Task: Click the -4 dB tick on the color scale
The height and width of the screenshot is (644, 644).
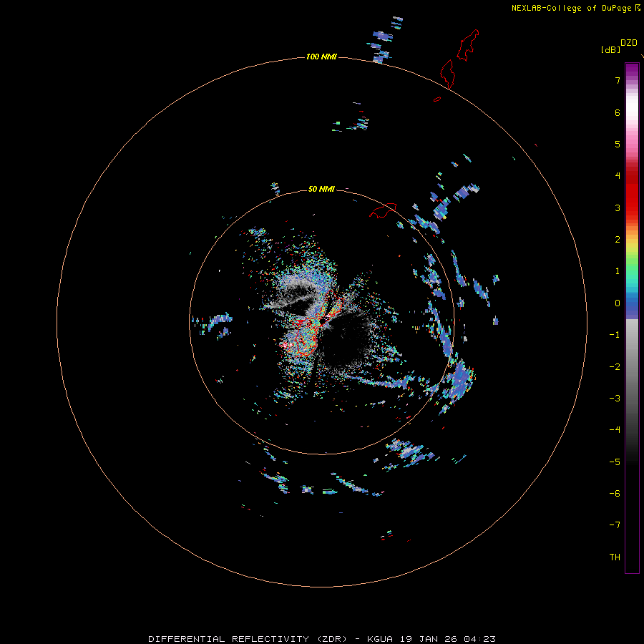Action: [x=615, y=430]
